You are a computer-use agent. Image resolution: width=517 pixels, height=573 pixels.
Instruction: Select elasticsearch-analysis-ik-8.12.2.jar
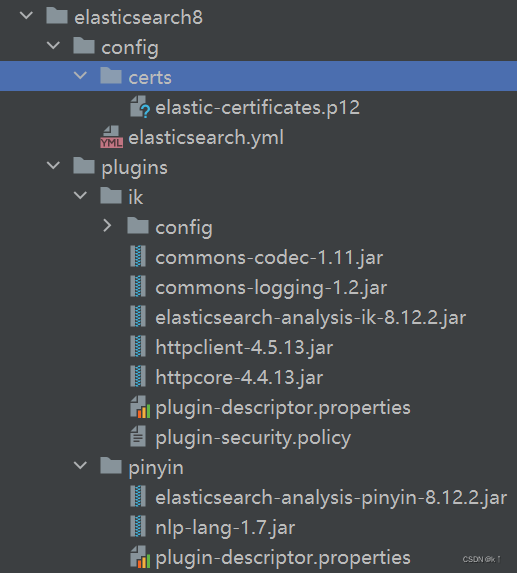(311, 317)
